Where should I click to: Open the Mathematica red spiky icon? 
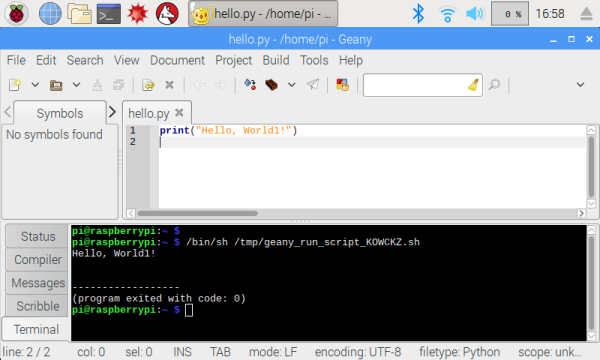138,13
